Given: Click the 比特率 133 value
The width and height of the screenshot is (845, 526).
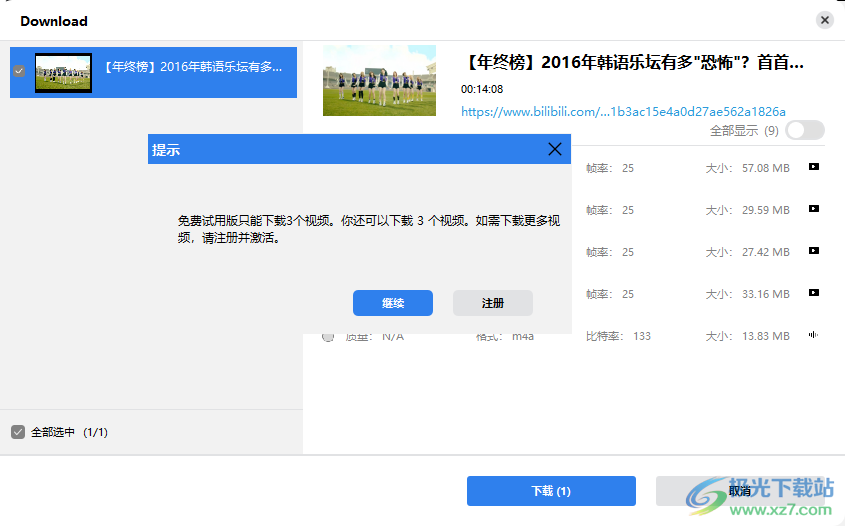Looking at the screenshot, I should coord(641,336).
